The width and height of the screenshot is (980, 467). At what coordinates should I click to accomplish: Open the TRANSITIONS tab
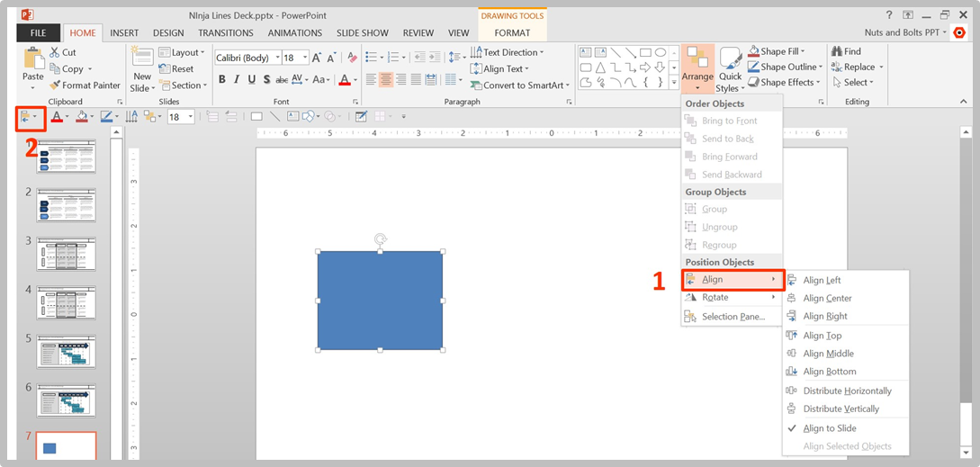click(x=226, y=33)
